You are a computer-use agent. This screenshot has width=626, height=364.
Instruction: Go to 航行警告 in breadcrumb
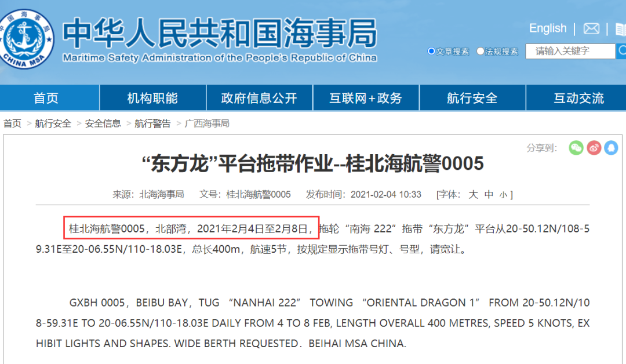[152, 123]
